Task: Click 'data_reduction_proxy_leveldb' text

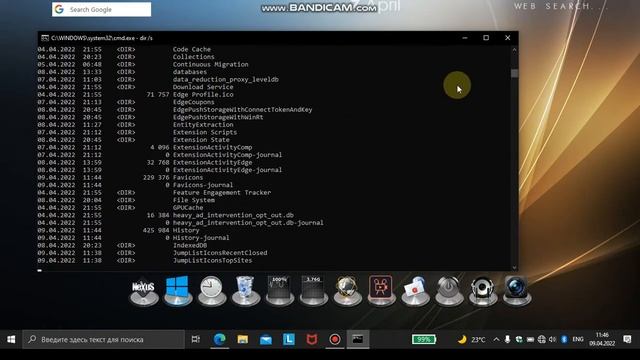Action: 226,80
